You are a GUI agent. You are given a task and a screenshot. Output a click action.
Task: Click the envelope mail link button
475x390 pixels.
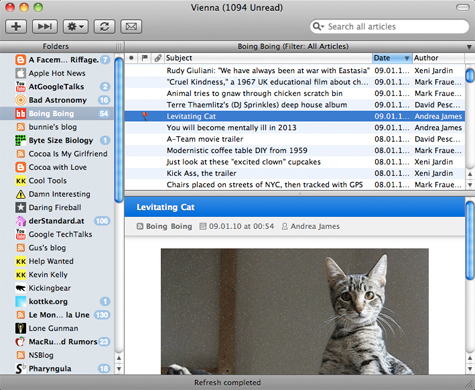(x=131, y=26)
